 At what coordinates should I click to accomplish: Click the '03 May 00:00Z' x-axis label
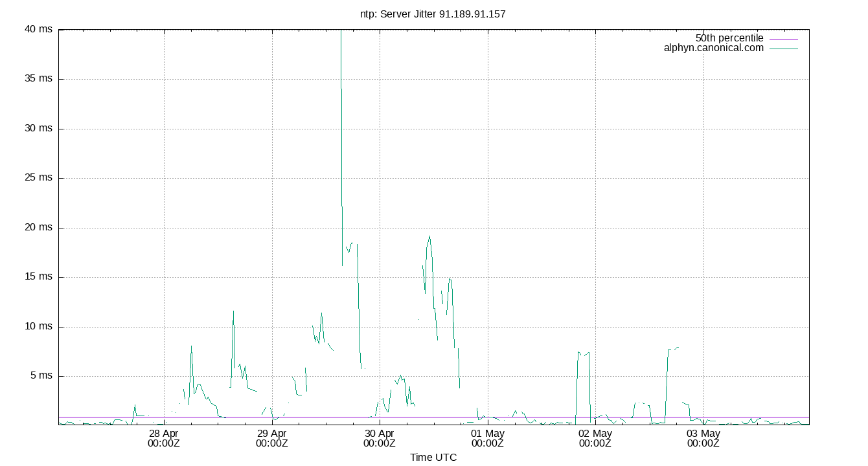[703, 438]
